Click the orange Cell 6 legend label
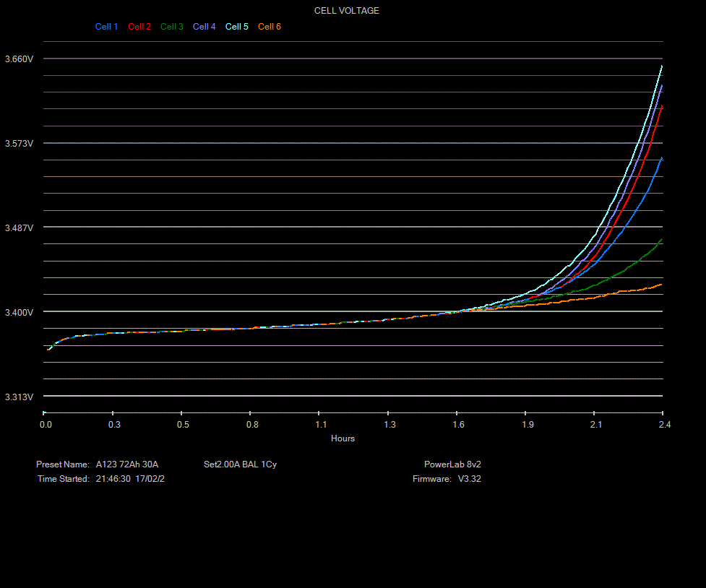Image resolution: width=706 pixels, height=588 pixels. tap(270, 27)
